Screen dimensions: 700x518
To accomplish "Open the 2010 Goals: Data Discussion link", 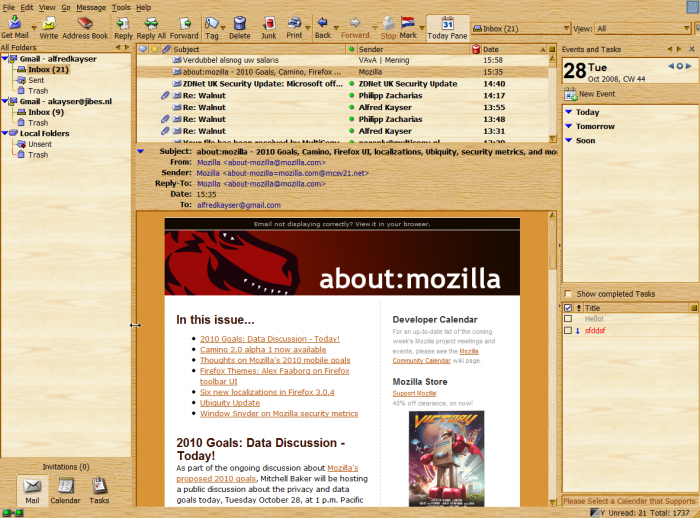I will [x=270, y=339].
